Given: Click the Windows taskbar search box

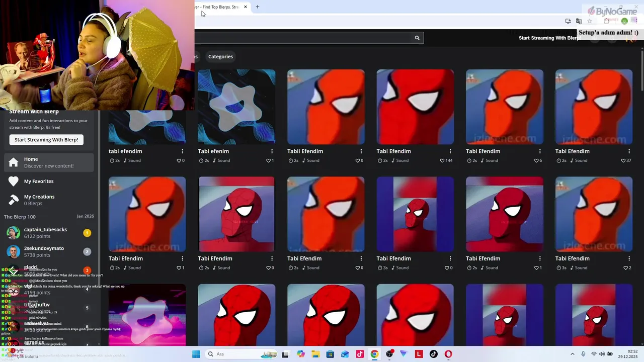Looking at the screenshot, I should tap(240, 354).
